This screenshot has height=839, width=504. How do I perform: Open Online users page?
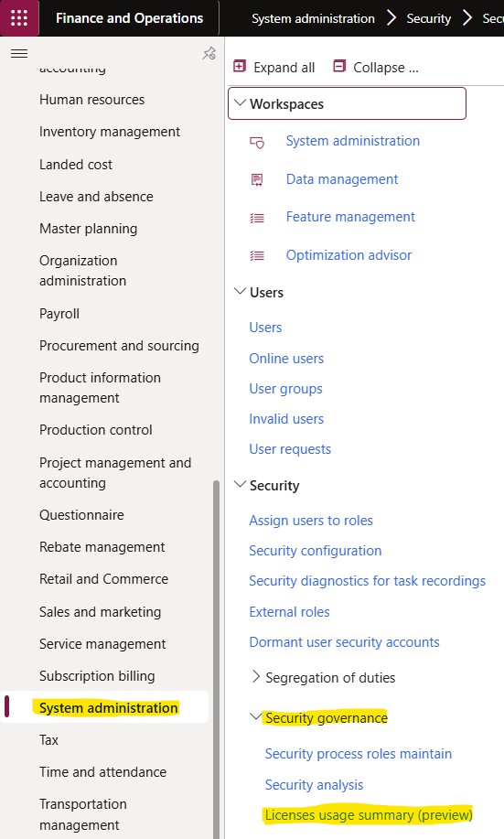286,359
